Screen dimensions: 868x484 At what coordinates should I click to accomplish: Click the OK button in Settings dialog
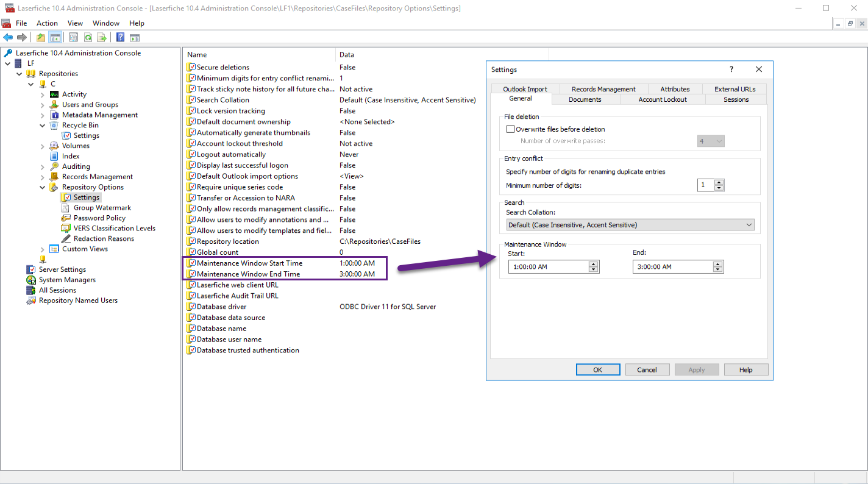[x=598, y=369]
